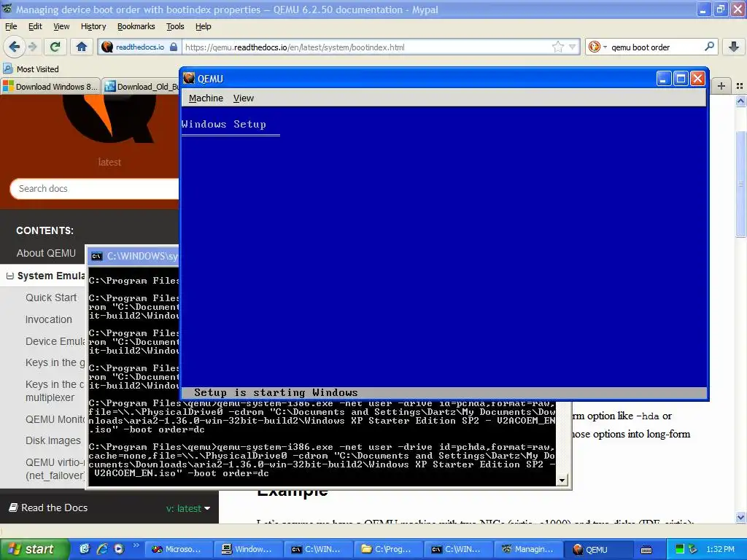Image resolution: width=747 pixels, height=560 pixels.
Task: Open the URL history dropdown arrow
Action: [x=573, y=47]
